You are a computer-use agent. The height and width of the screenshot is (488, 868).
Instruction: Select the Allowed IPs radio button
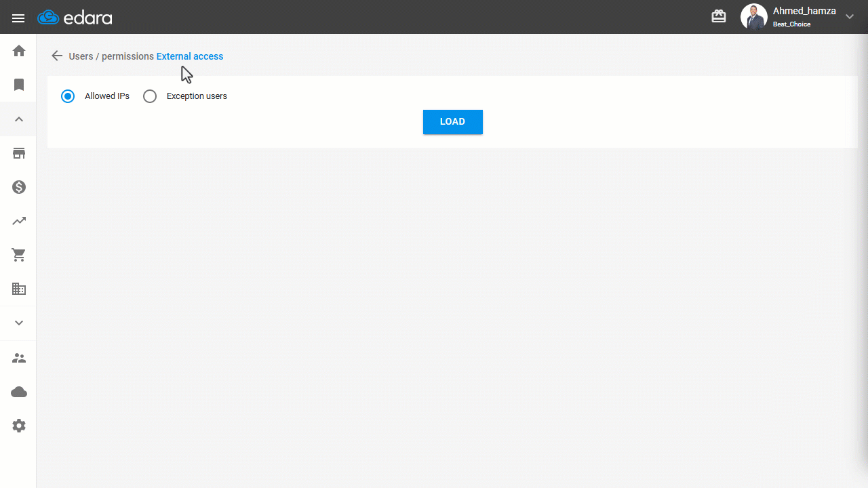tap(68, 96)
